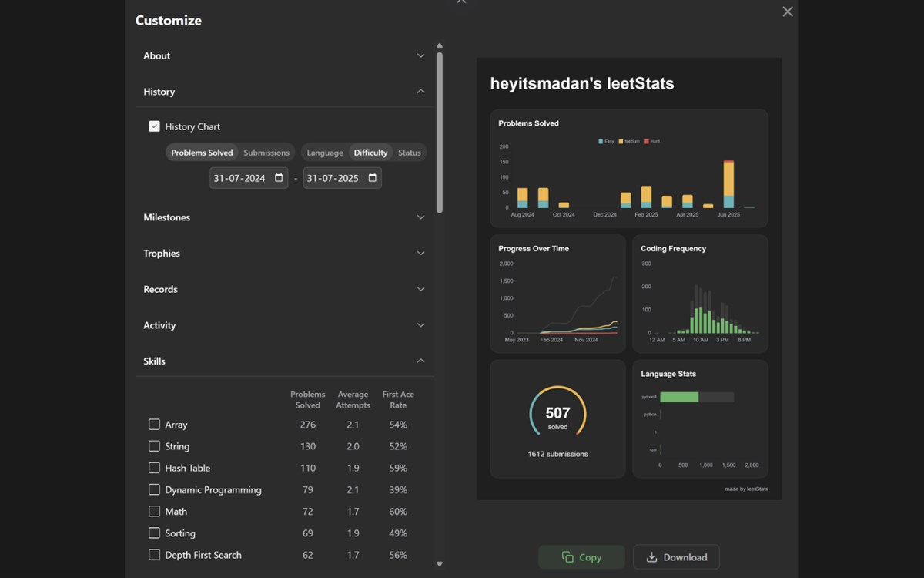Image resolution: width=924 pixels, height=578 pixels.
Task: Click the copy icon in Copy button
Action: (567, 557)
